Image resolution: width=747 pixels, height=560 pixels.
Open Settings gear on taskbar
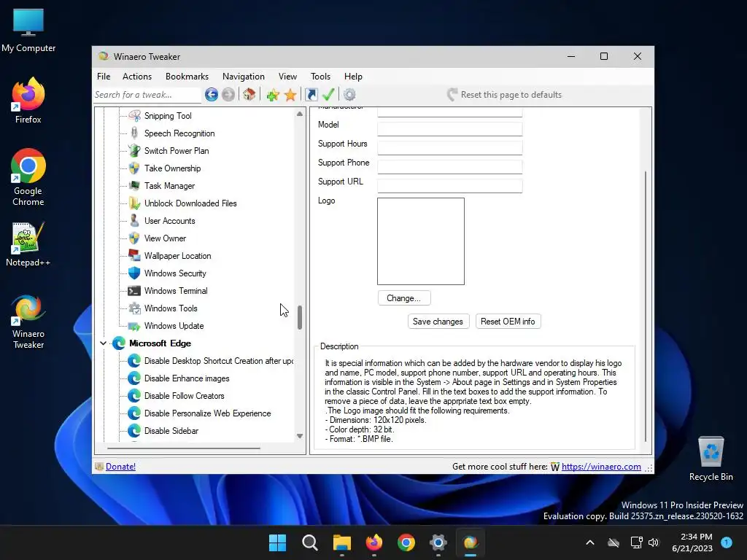coord(438,542)
